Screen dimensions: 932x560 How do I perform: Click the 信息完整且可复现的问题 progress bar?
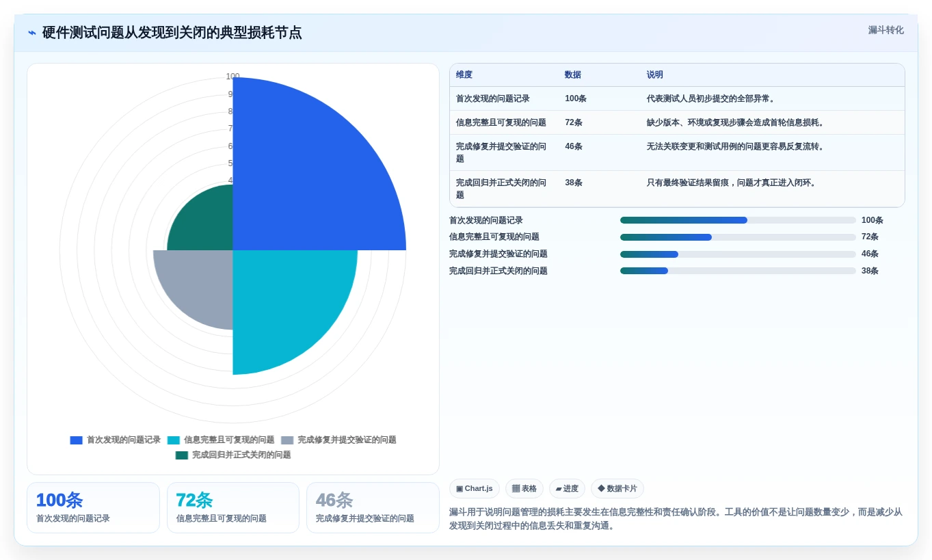click(x=738, y=237)
